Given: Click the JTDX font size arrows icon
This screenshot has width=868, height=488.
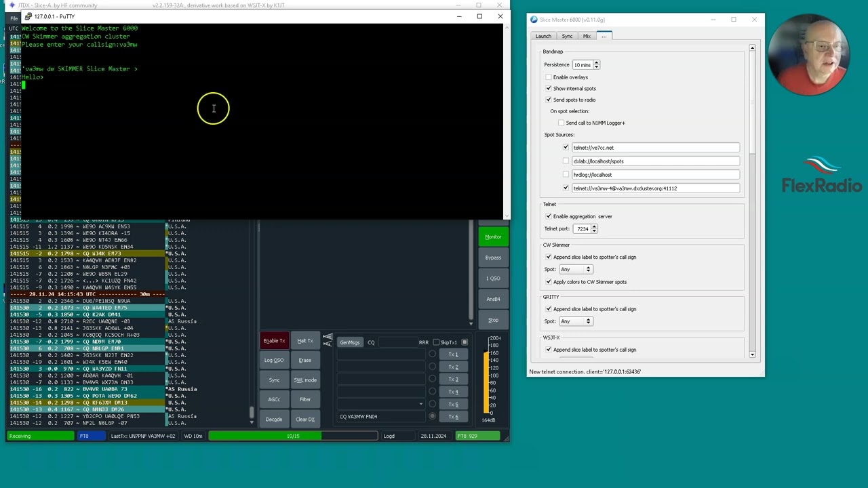Looking at the screenshot, I should [328, 339].
